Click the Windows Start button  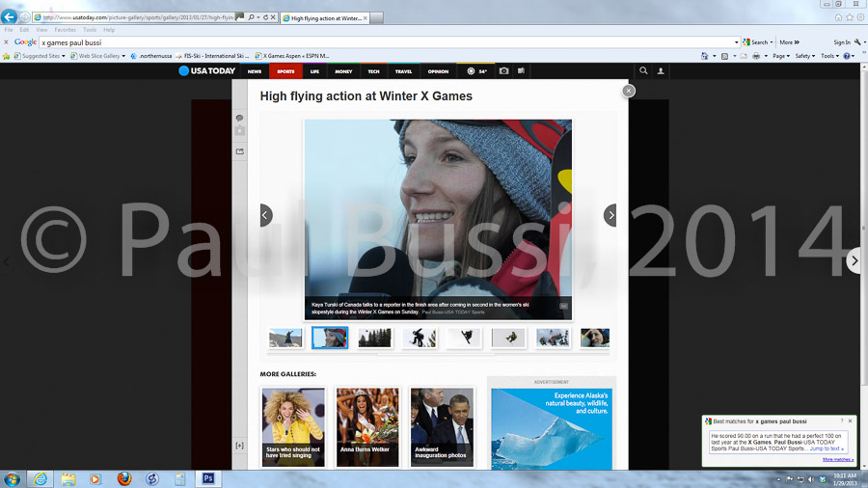[x=13, y=479]
